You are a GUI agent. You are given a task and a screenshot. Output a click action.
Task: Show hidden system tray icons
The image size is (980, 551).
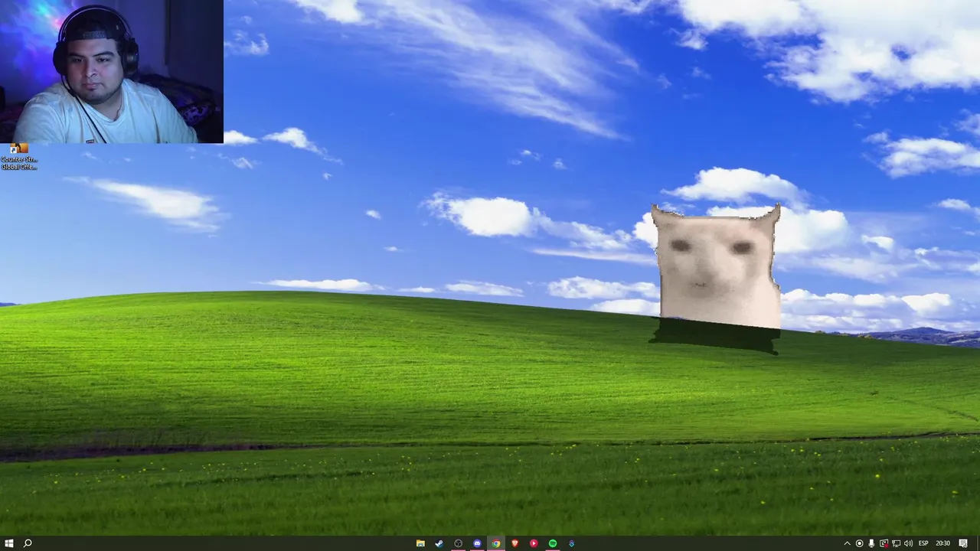[x=847, y=543]
